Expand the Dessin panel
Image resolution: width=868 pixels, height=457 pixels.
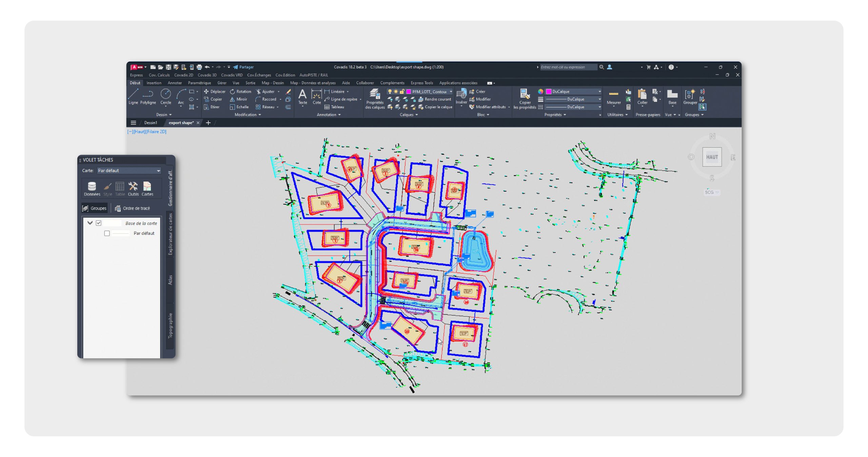tap(164, 115)
